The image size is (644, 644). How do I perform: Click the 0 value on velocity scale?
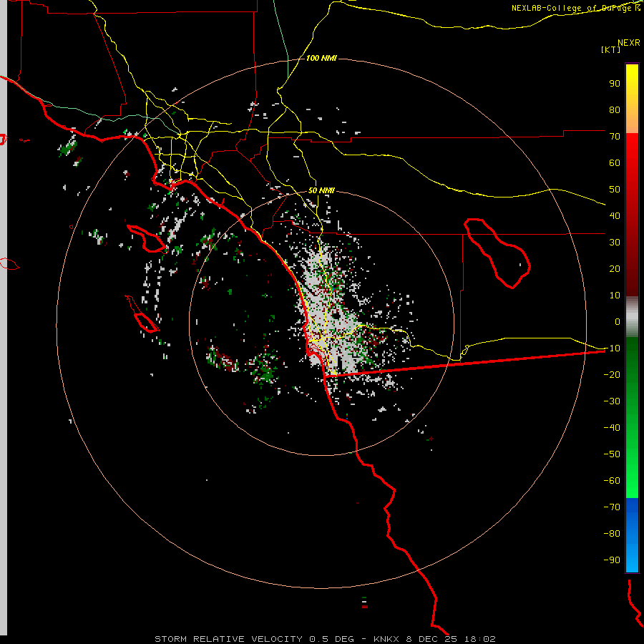click(618, 322)
